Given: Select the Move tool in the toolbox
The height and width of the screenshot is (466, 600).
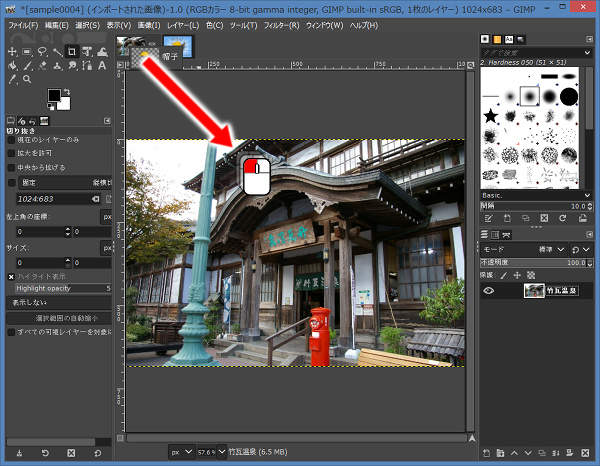Looking at the screenshot, I should 11,51.
